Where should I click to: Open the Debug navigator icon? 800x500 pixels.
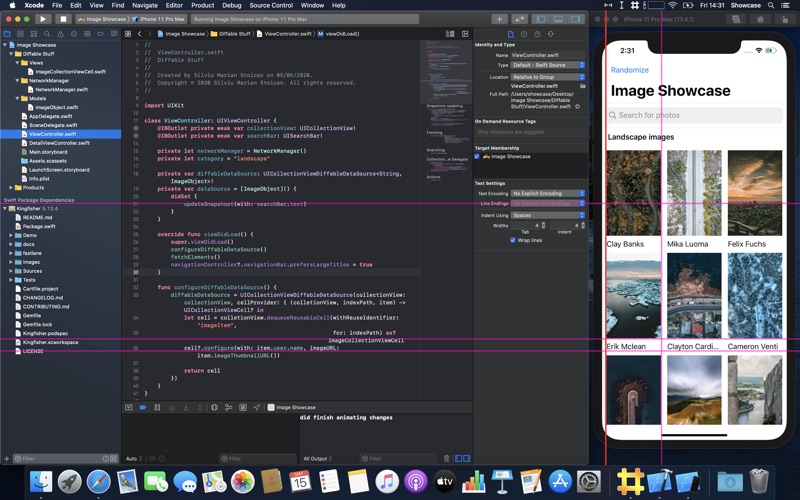coord(87,34)
